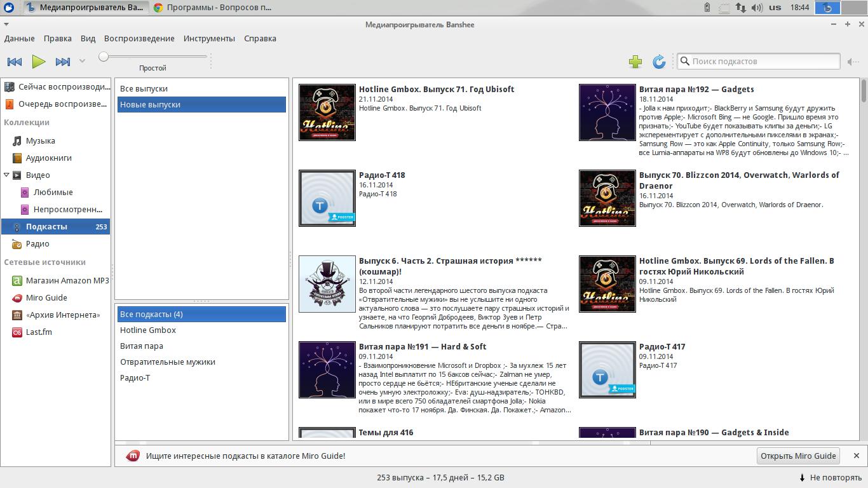
Task: Skip to next track button
Action: [63, 62]
